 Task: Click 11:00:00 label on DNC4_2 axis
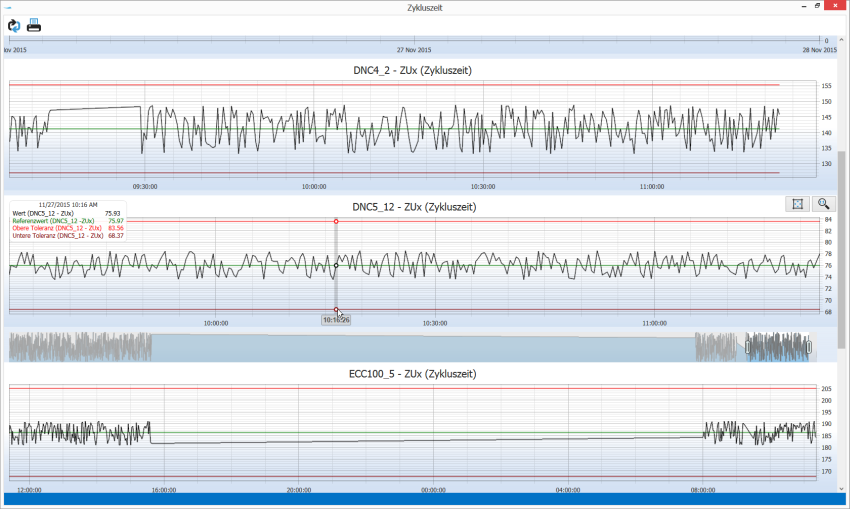(x=652, y=186)
